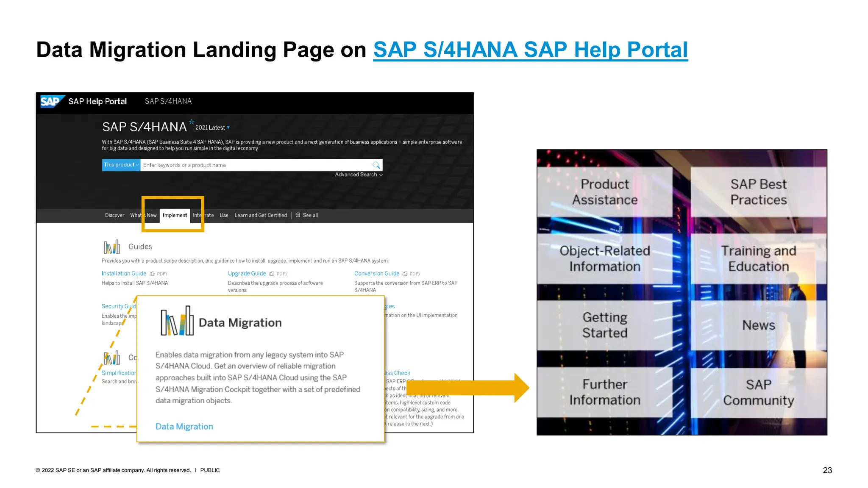Click the keyword search input field
868x488 pixels.
click(256, 165)
